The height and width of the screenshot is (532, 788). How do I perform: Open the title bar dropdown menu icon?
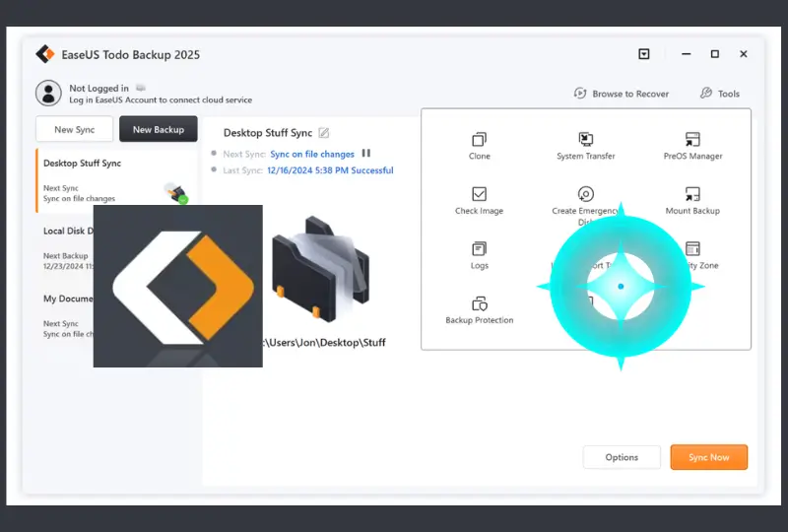644,54
